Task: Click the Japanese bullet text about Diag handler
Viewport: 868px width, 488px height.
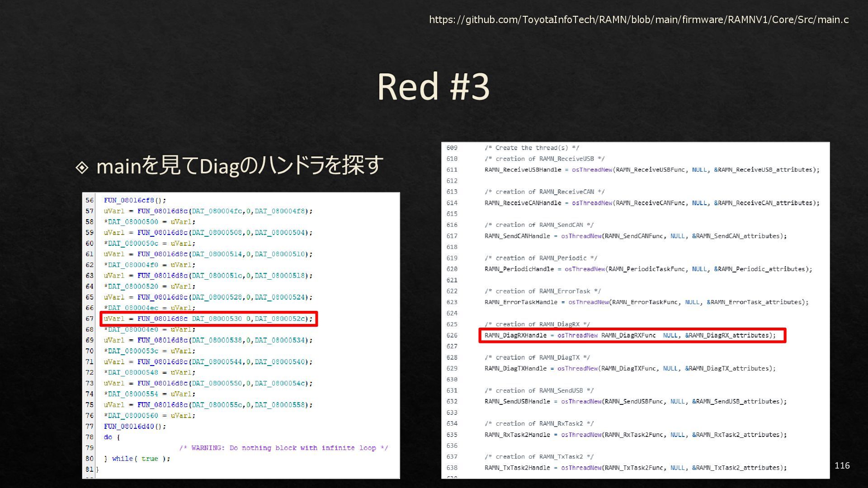Action: coord(240,165)
